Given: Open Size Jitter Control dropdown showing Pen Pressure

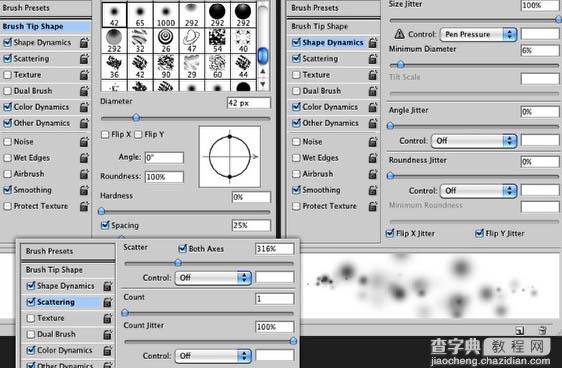Looking at the screenshot, I should tap(478, 34).
